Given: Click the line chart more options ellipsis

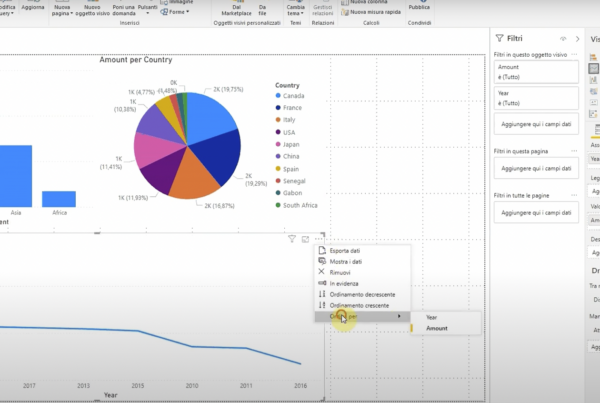Looking at the screenshot, I should coord(318,239).
